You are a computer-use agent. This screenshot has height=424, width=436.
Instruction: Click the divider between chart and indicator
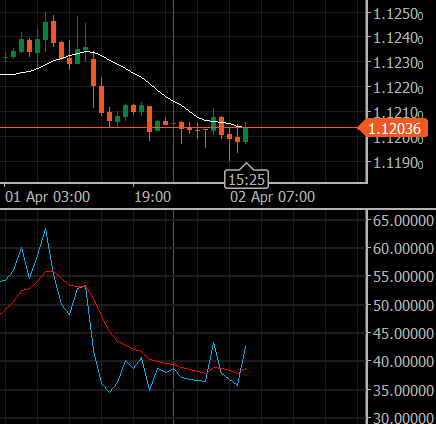(x=218, y=209)
